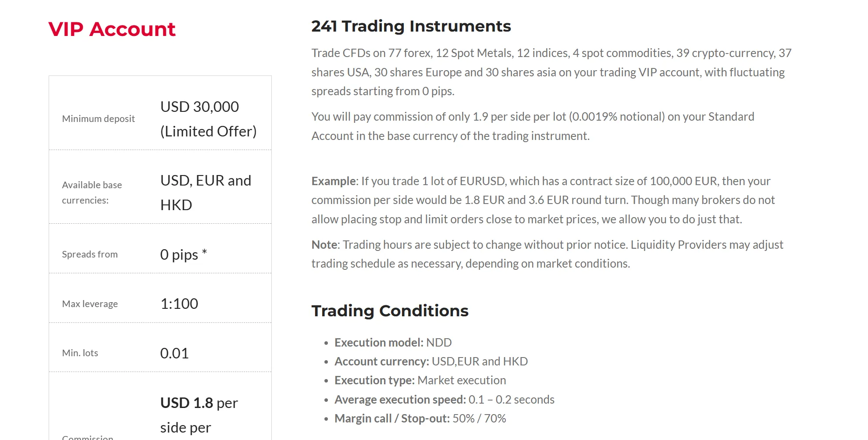Click the 1:100 leverage value
This screenshot has width=868, height=440.
[x=179, y=304]
